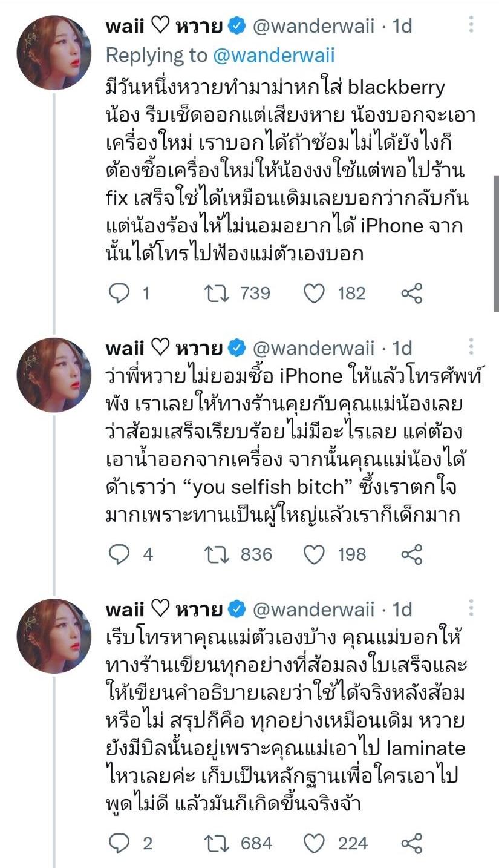Reply to the tweet with 2 replies

(x=119, y=843)
